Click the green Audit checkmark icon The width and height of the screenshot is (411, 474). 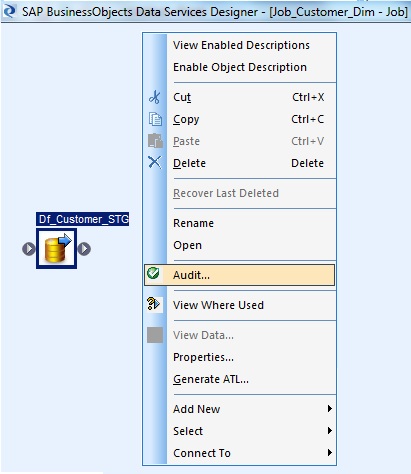[x=153, y=273]
